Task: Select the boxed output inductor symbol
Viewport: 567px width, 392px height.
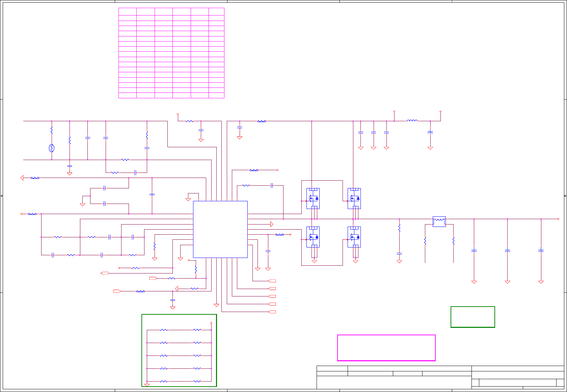Action: 439,221
